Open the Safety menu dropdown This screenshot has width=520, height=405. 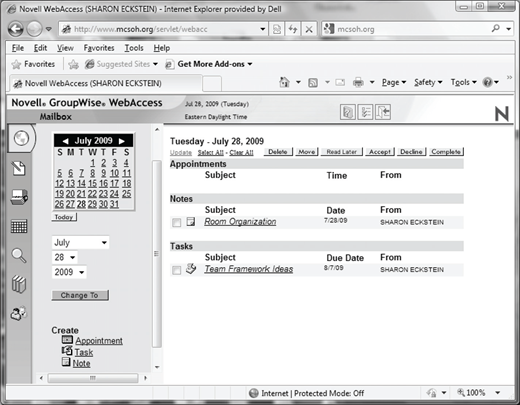click(x=428, y=82)
